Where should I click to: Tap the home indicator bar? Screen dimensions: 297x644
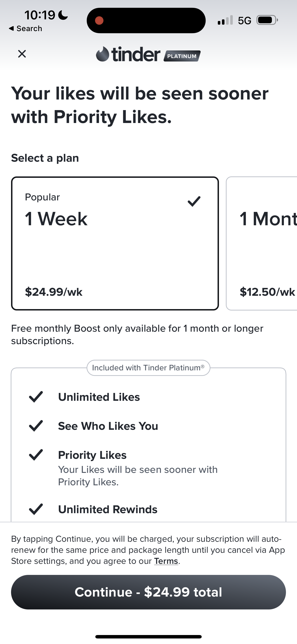[x=148, y=636]
